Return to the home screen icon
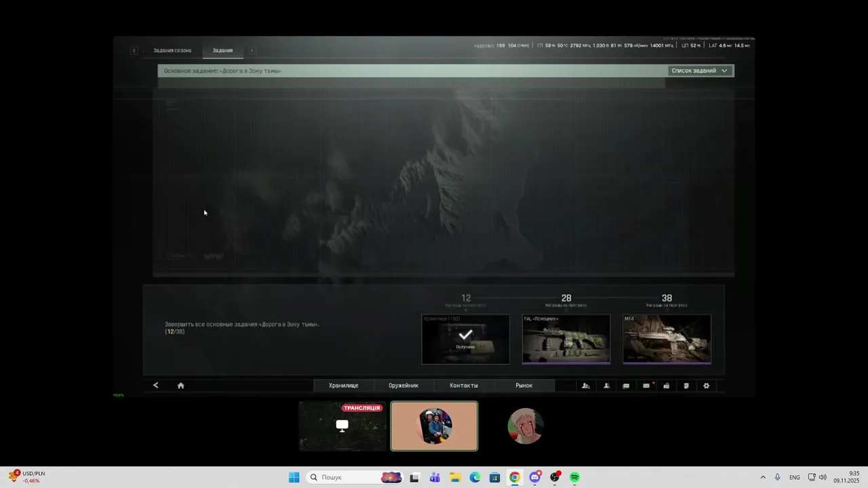868x488 pixels. (180, 386)
